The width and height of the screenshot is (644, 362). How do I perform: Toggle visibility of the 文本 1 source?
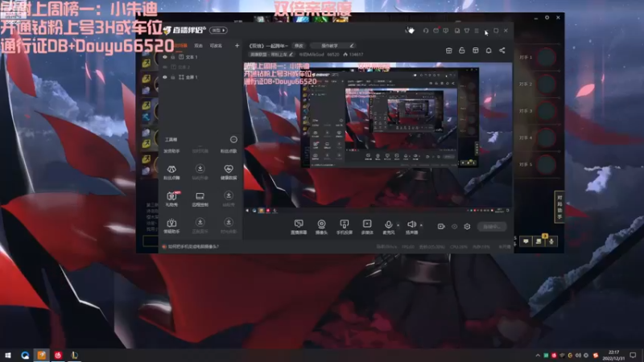coord(165,57)
